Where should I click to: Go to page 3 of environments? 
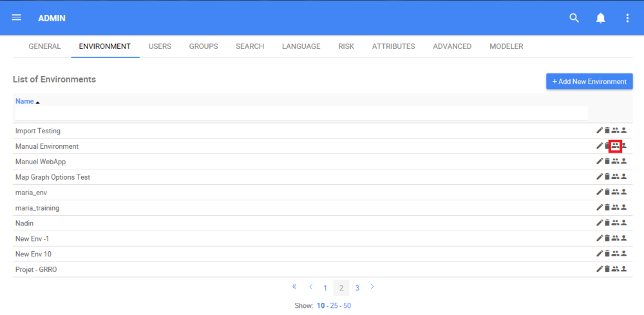pos(357,288)
